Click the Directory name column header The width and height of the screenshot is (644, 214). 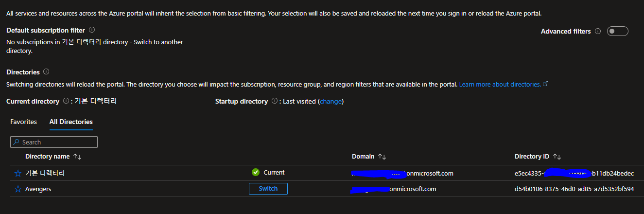(48, 157)
